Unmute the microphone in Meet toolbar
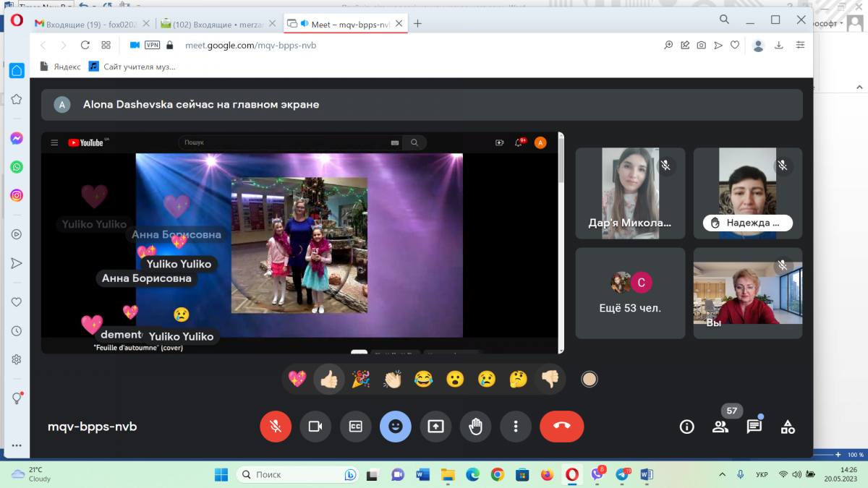Screen dimensions: 868x488 pos(276,427)
